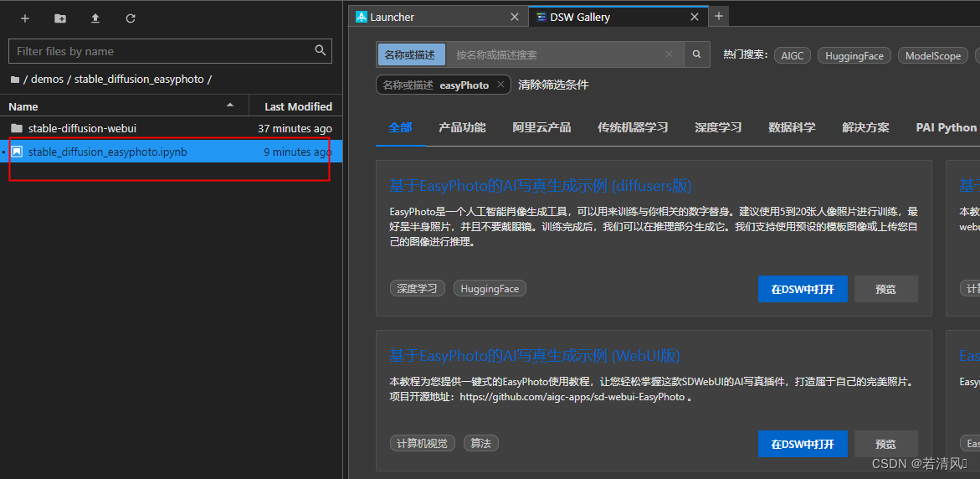Click the Launcher tab icon
Screen dimensions: 980x479
coord(361,17)
